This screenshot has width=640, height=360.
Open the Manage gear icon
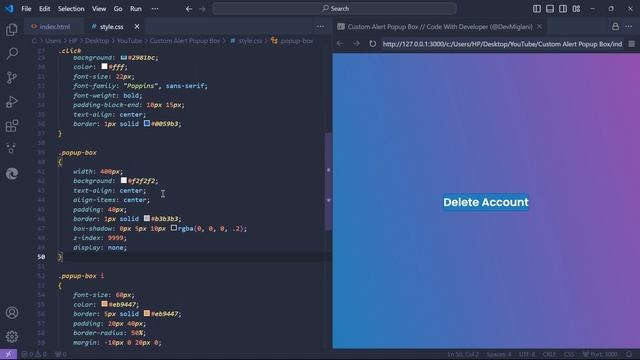(12, 336)
